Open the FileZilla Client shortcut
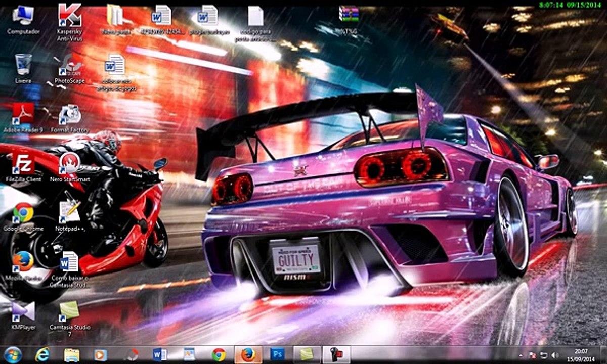Image resolution: width=607 pixels, height=364 pixels. [x=23, y=167]
